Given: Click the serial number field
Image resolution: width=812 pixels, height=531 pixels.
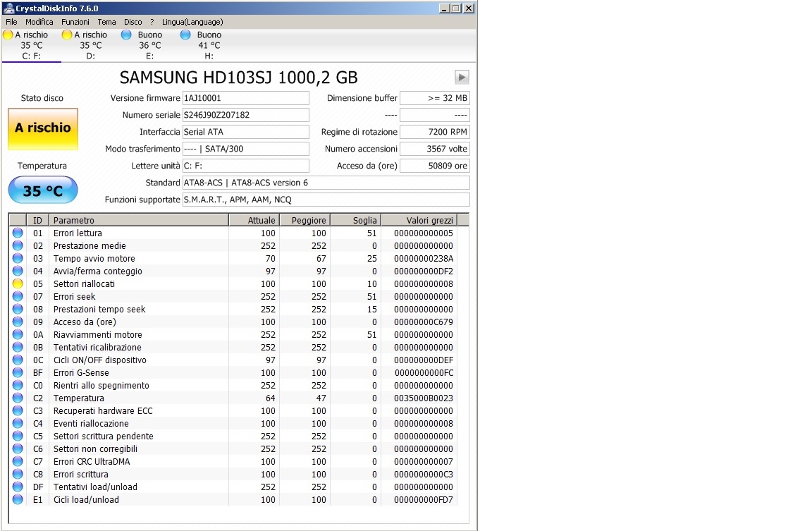Looking at the screenshot, I should (246, 115).
